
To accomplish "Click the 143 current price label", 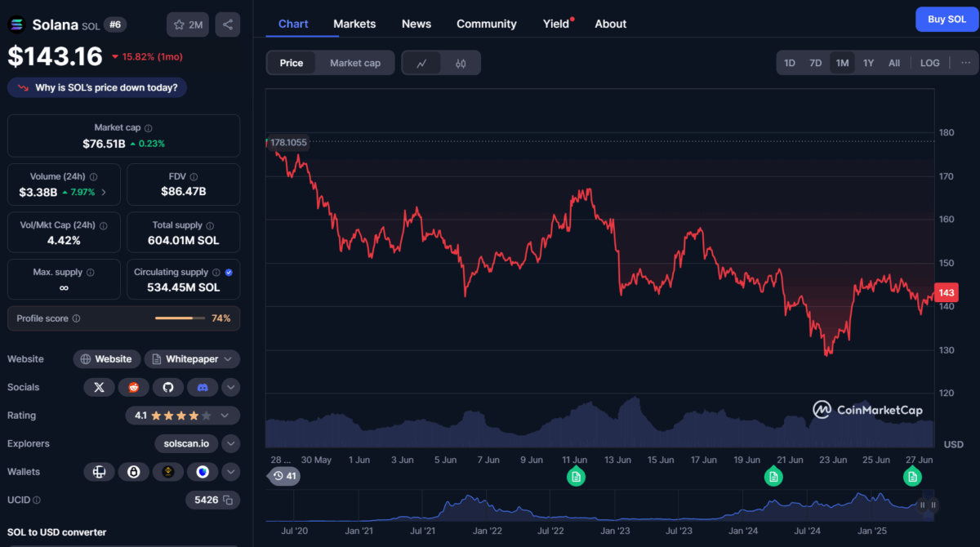I will 947,293.
